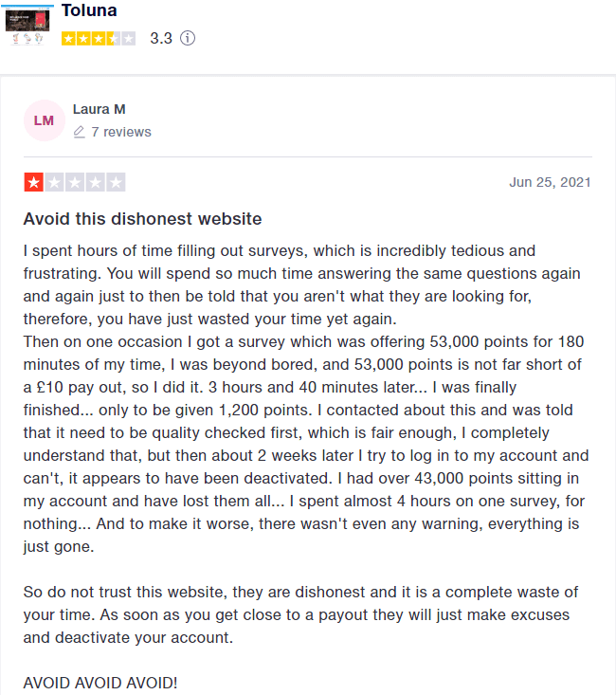Screen dimensions: 616x695
Task: Click the 7 reviews count text
Action: 121,132
